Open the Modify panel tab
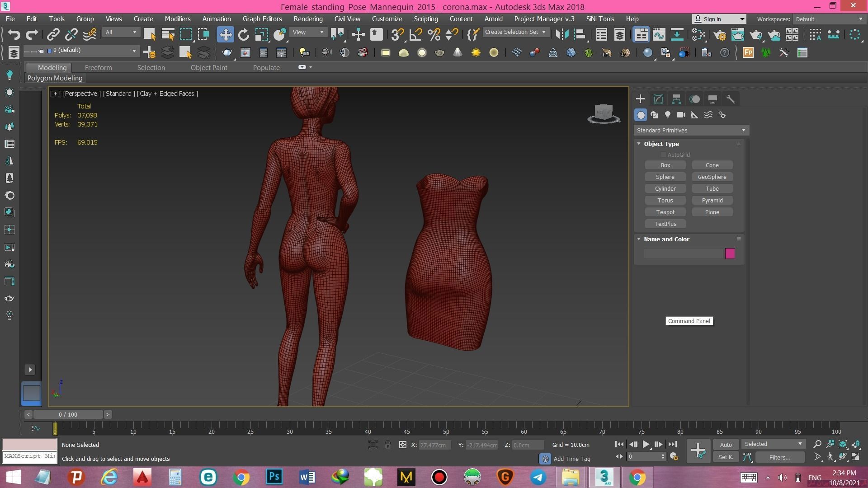Screen dimensions: 868x488 658,99
